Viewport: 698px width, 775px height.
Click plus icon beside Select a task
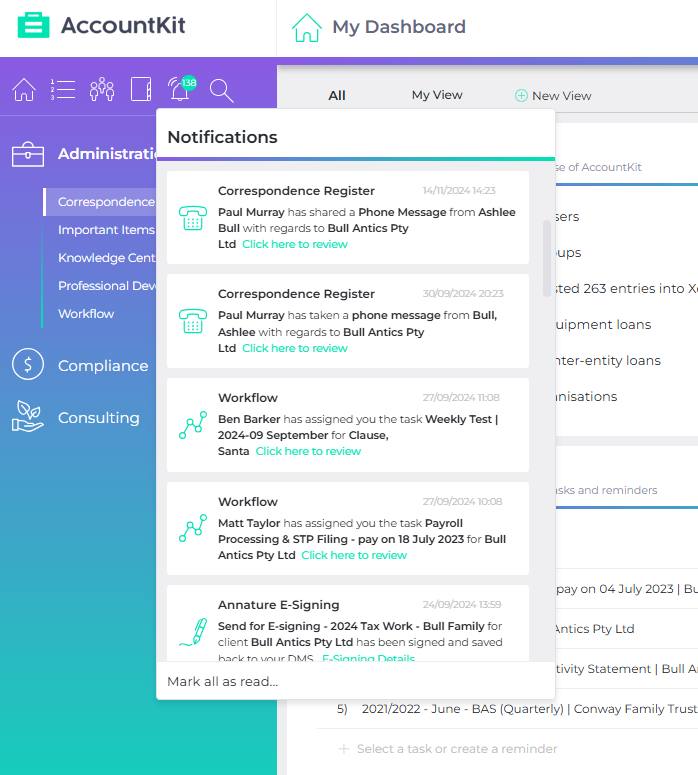tap(344, 749)
